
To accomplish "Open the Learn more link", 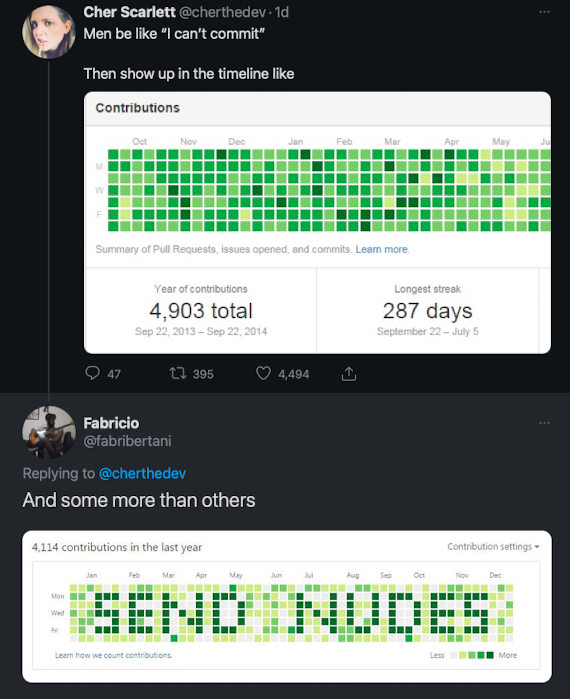I will pyautogui.click(x=382, y=249).
